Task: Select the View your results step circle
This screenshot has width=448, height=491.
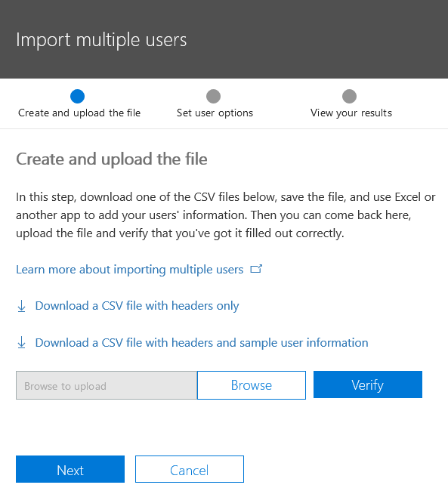Action: click(x=349, y=96)
